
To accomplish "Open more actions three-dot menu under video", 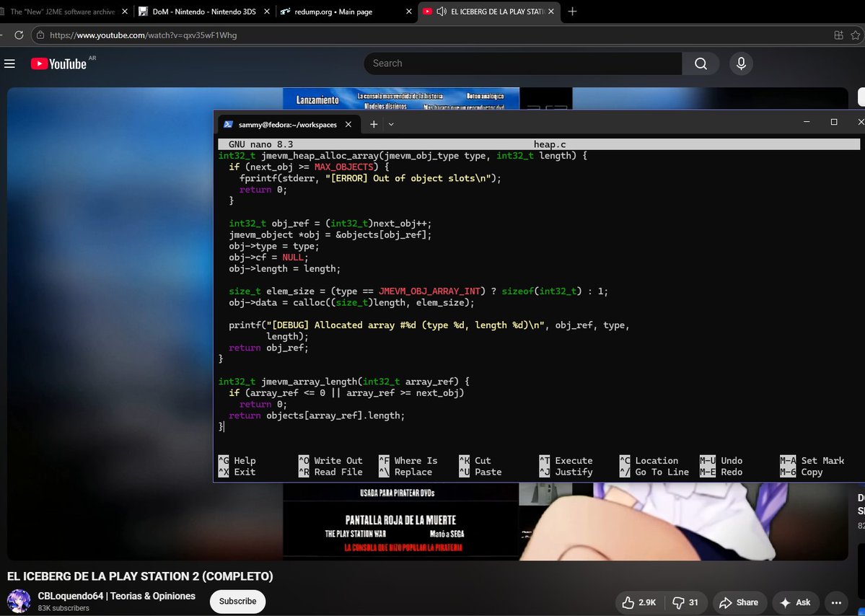I will (x=836, y=603).
